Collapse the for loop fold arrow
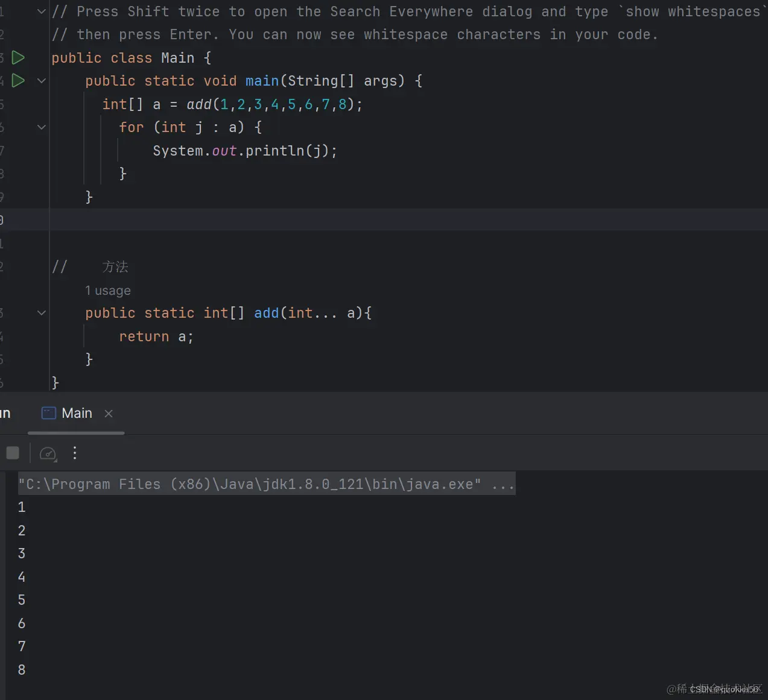Screen dimensions: 768x700 tap(42, 127)
